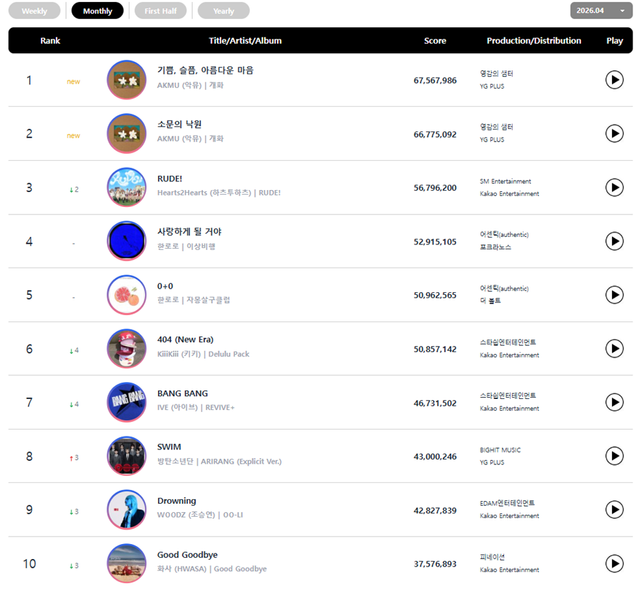Switch to the First Half chart tab
Image resolution: width=640 pixels, height=589 pixels.
coord(160,11)
